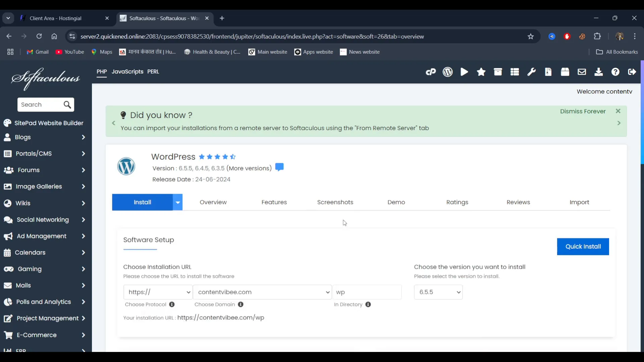The width and height of the screenshot is (644, 362).
Task: Open browser Extensions puzzle icon
Action: pos(597,37)
